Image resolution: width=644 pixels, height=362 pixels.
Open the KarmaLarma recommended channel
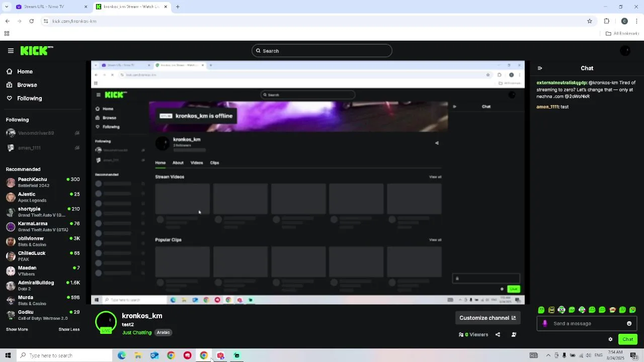tap(43, 226)
